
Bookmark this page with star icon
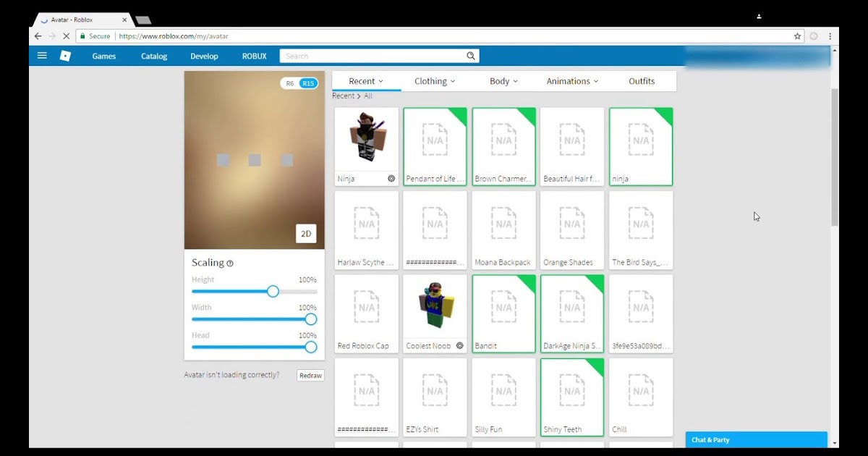797,35
